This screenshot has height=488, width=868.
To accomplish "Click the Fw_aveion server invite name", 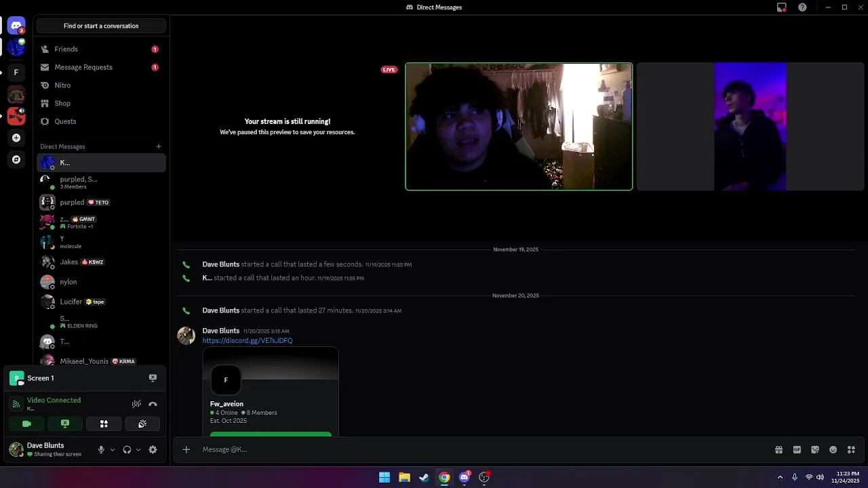I will (x=226, y=404).
